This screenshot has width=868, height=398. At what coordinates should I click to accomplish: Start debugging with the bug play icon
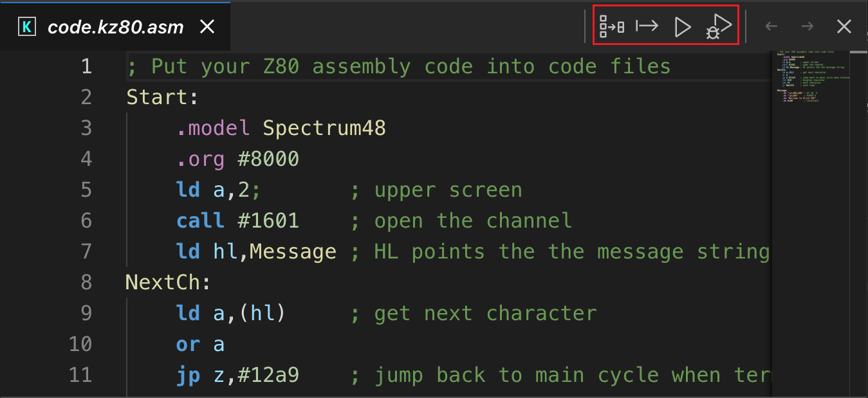coord(719,27)
